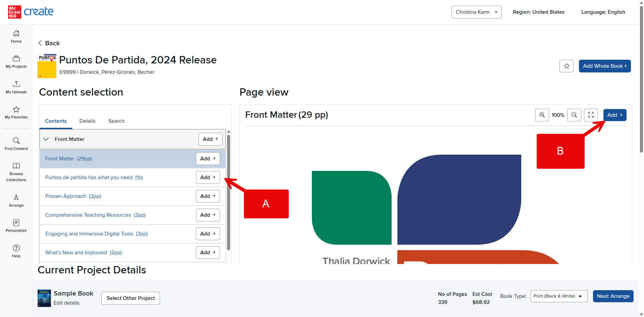Viewport: 644px width, 317px height.
Task: Mark this book as favorite star
Action: pyautogui.click(x=567, y=66)
